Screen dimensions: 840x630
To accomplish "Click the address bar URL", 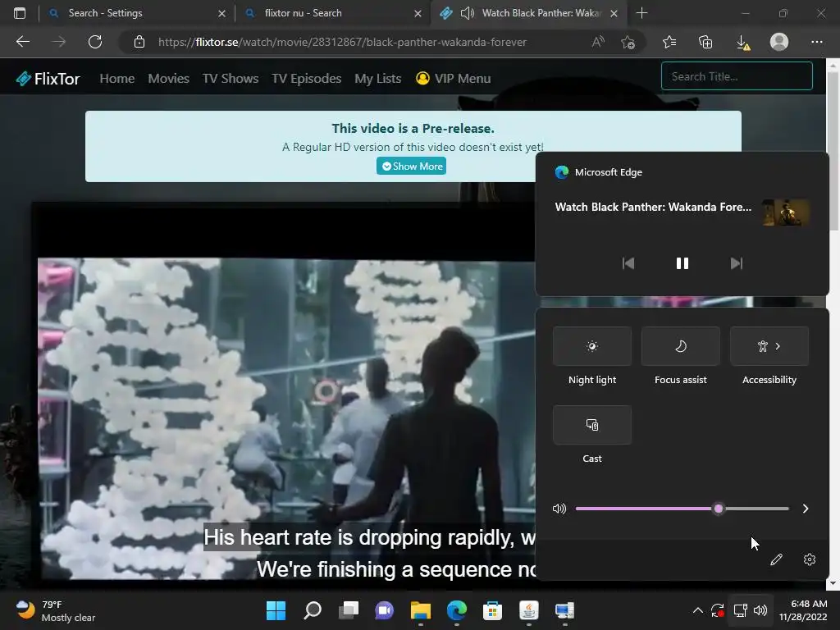I will [342, 42].
